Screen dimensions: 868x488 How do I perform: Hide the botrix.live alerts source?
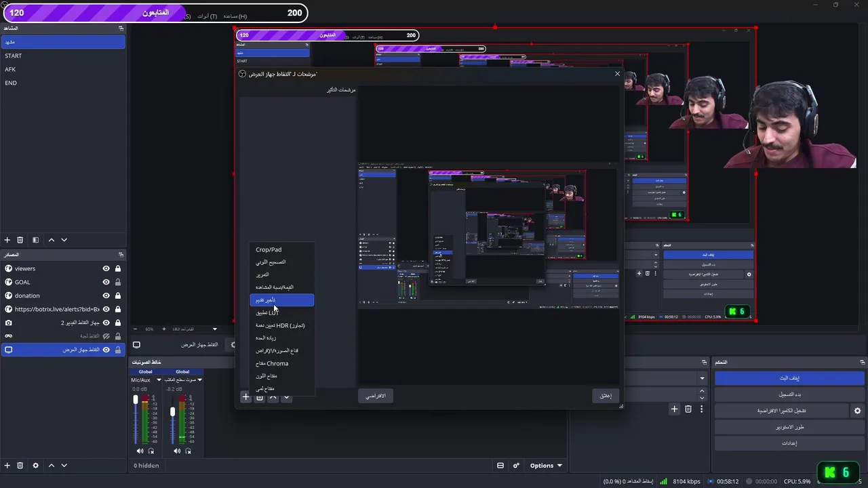tap(106, 309)
